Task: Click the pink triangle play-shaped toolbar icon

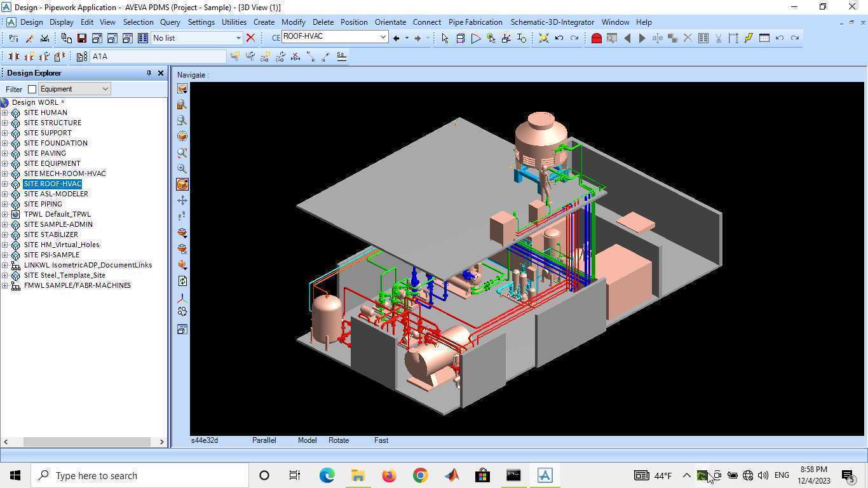Action: (475, 38)
